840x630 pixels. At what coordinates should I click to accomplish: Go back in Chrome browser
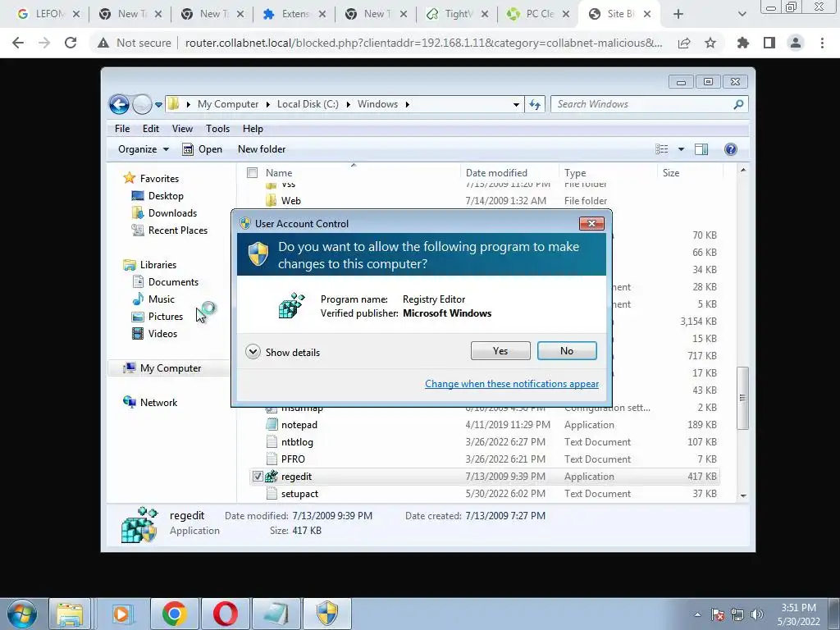(x=18, y=43)
